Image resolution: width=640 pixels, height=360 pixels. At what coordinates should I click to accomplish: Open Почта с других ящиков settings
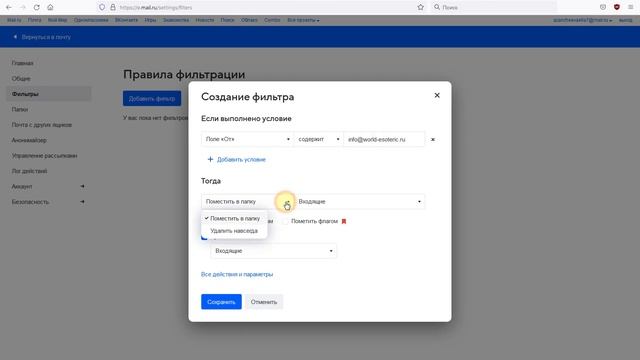(x=42, y=125)
